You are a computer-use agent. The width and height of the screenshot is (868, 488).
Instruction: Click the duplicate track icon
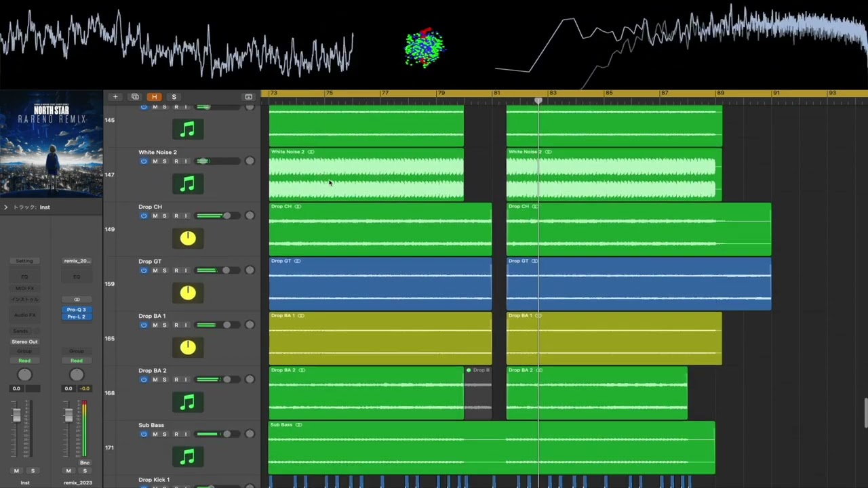coord(135,97)
